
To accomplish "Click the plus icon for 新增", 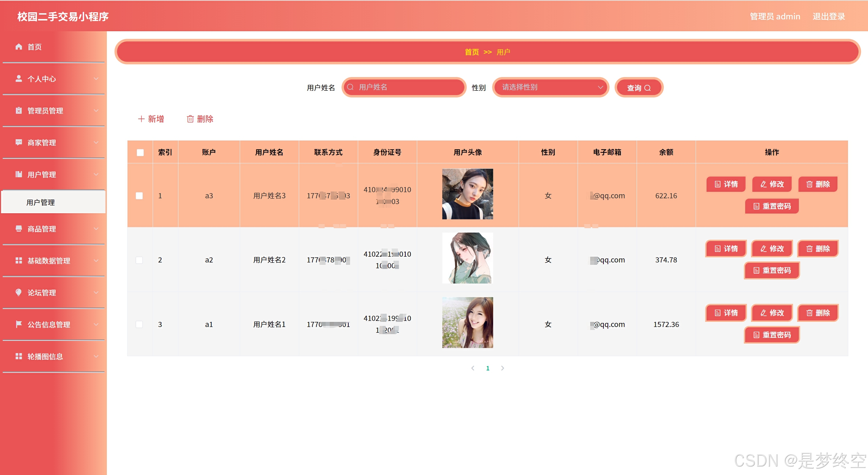I will [x=141, y=119].
